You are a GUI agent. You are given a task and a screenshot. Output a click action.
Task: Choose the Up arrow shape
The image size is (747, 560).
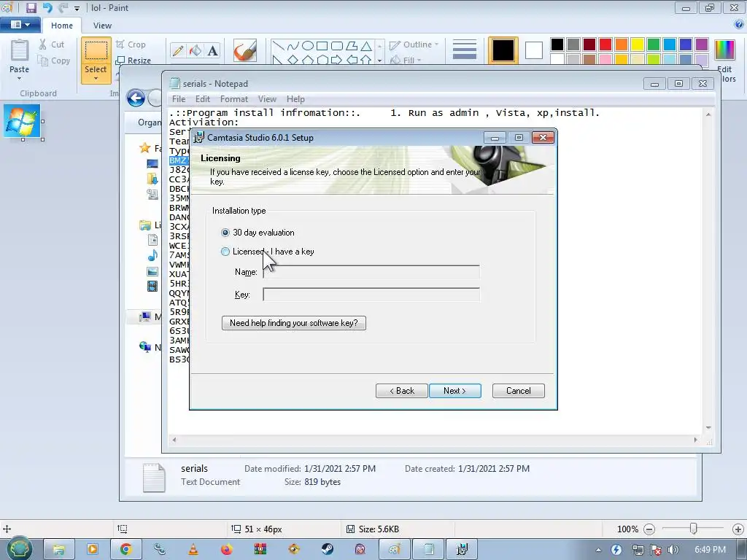pos(366,60)
